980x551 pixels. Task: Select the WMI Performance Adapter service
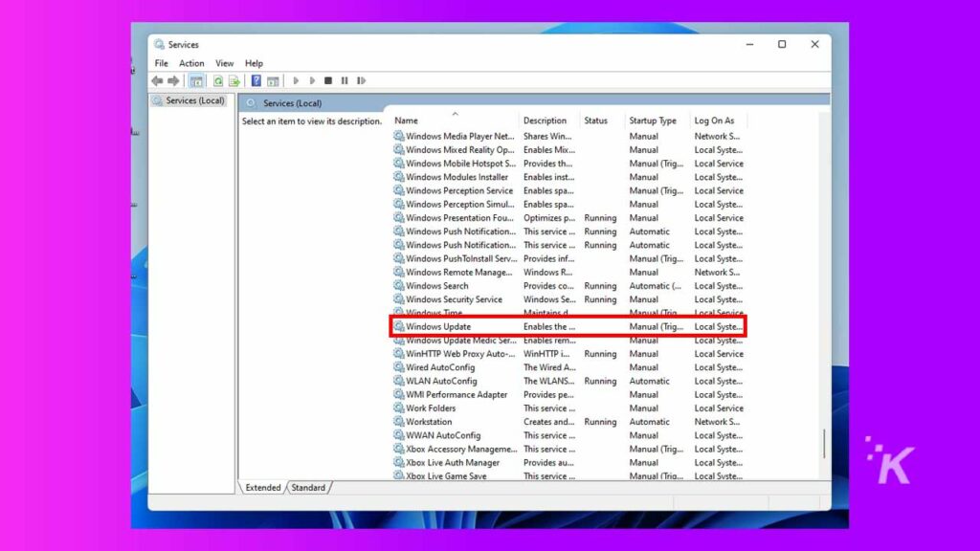[568, 394]
